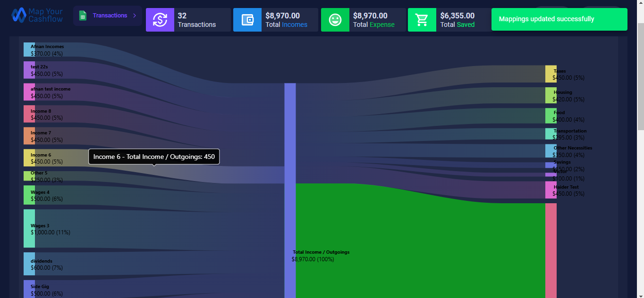
Task: Click the chevron arrow beside Transactions
Action: point(135,16)
